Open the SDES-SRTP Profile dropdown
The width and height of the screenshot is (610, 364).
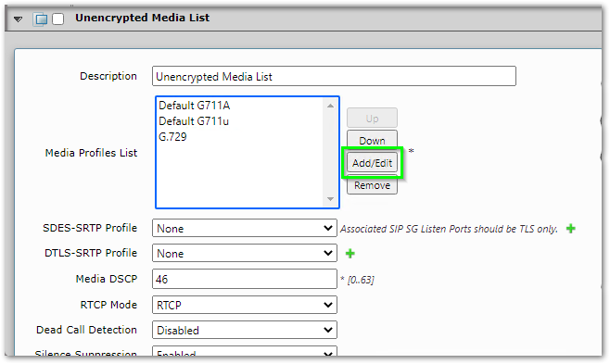click(245, 229)
